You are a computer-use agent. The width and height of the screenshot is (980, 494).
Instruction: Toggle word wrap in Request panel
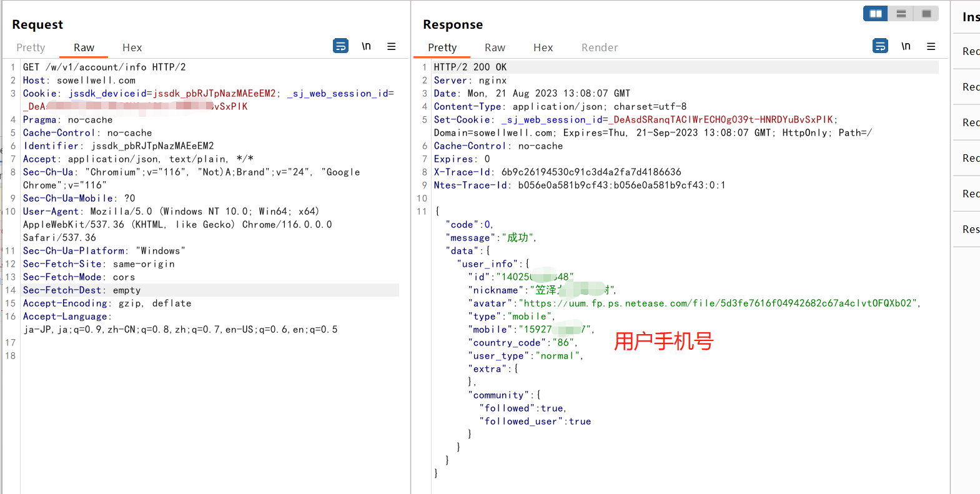point(341,46)
